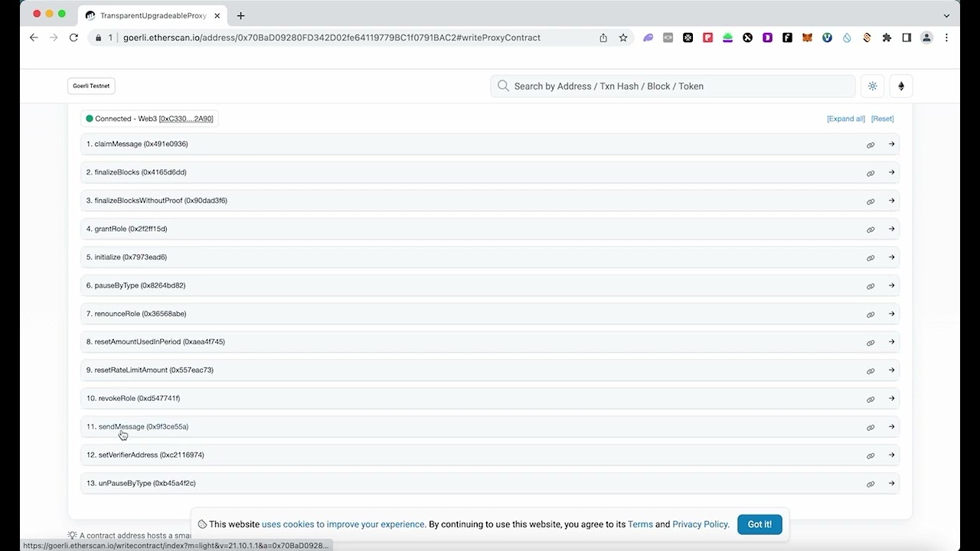The height and width of the screenshot is (551, 980).
Task: Copy link icon for grantRole row
Action: point(871,230)
